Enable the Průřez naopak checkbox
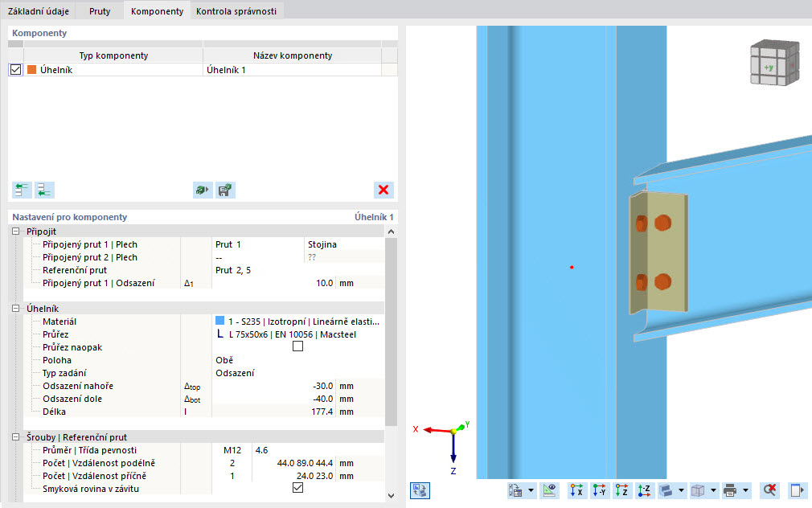The height and width of the screenshot is (508, 812). pos(297,346)
